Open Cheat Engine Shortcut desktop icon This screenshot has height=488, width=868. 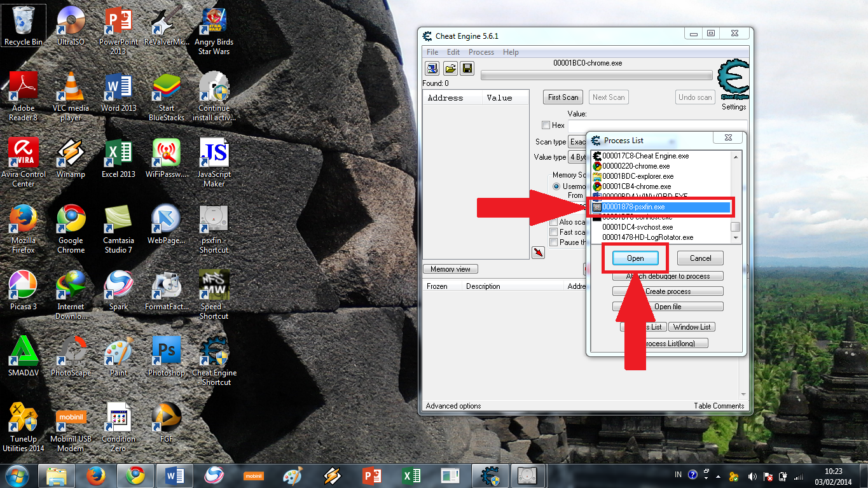214,361
